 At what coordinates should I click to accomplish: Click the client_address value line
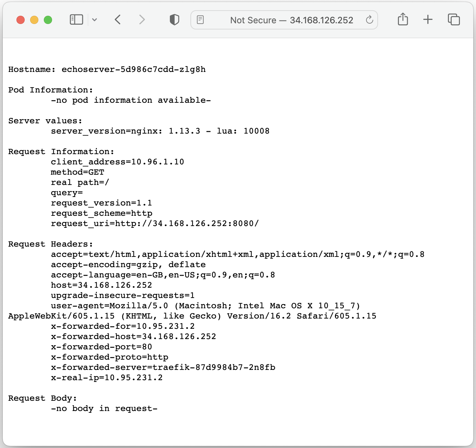tap(117, 162)
